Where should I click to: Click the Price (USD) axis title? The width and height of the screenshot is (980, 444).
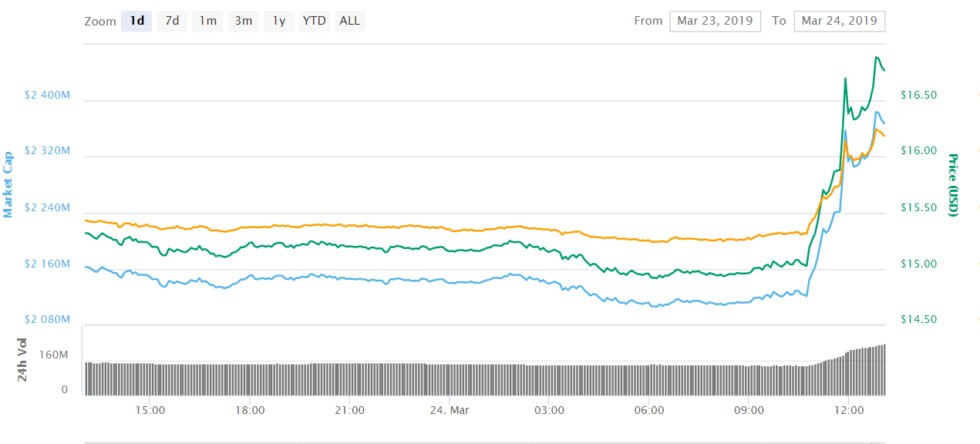pos(952,185)
